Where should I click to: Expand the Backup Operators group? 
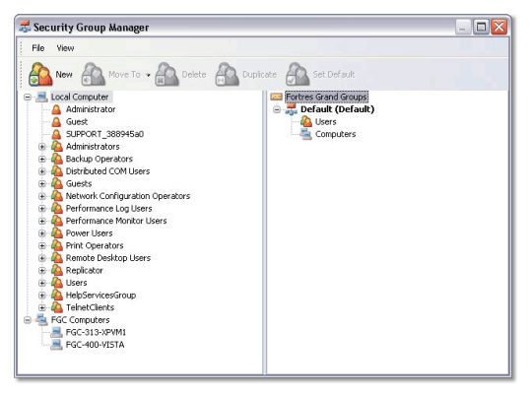click(42, 160)
